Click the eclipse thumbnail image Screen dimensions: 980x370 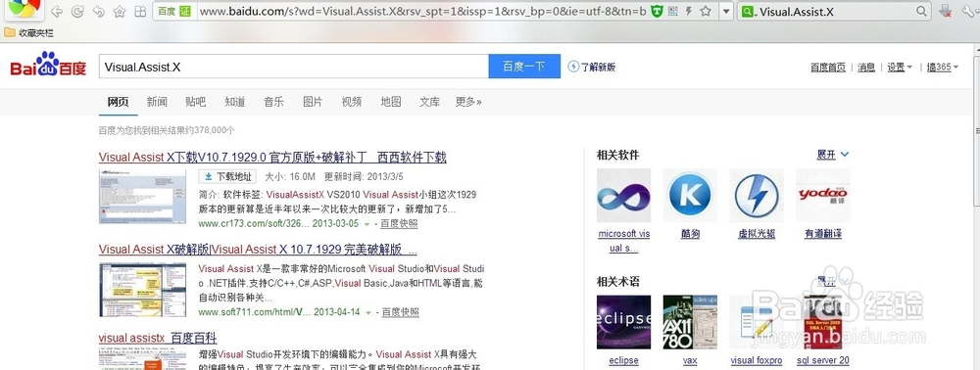[x=623, y=322]
